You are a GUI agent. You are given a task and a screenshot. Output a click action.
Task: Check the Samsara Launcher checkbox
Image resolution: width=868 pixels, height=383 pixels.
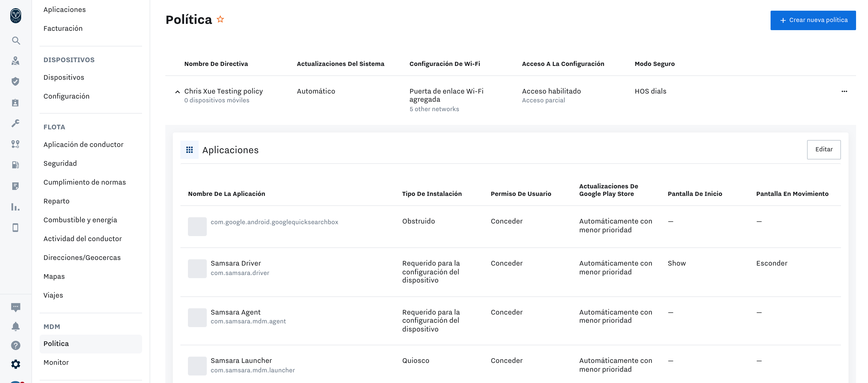click(x=197, y=366)
